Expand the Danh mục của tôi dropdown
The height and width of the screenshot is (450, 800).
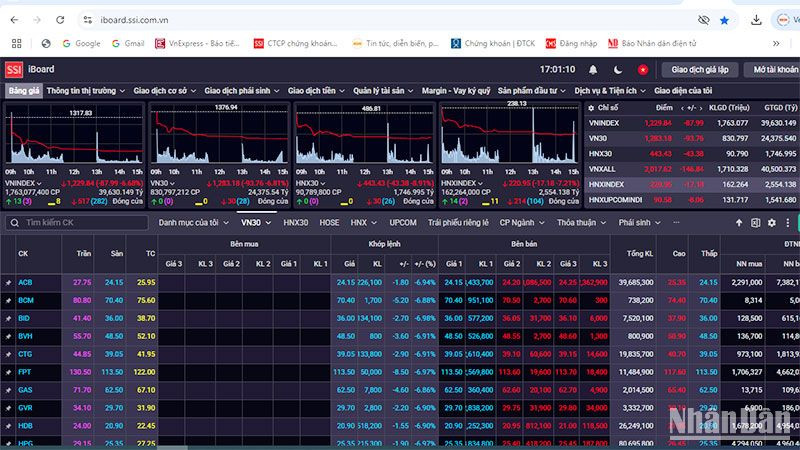[194, 222]
